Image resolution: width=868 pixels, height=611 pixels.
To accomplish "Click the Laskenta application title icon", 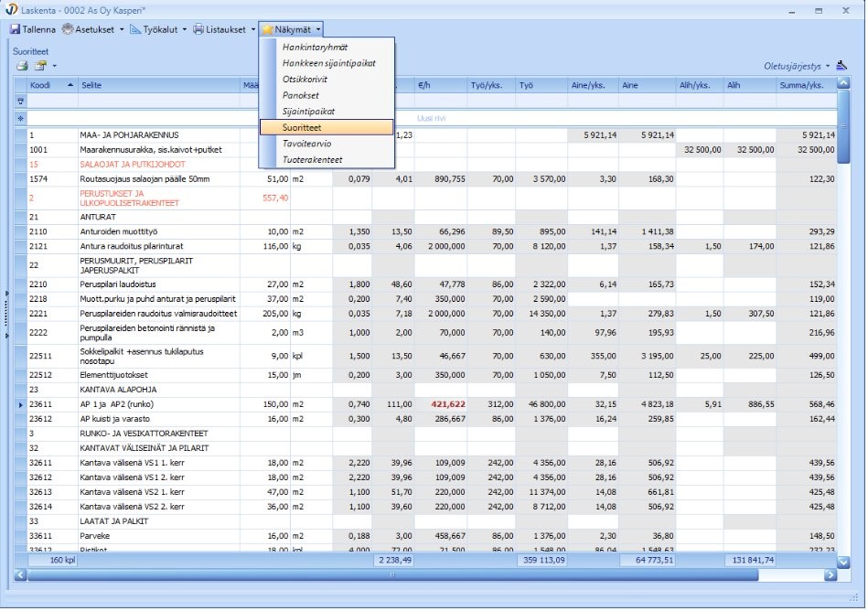I will pos(11,10).
